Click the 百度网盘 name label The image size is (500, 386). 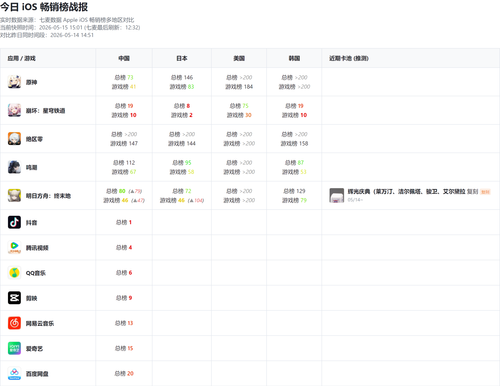click(x=37, y=374)
